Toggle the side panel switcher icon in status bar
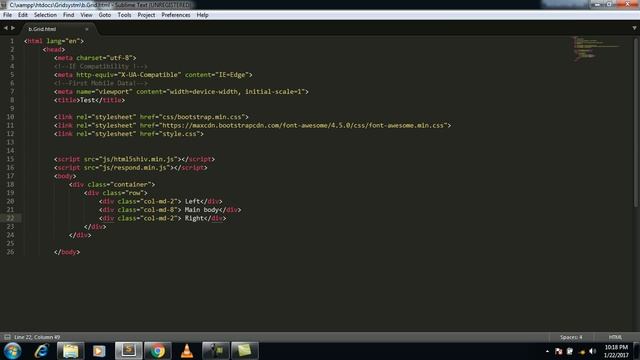The height and width of the screenshot is (360, 640). click(x=7, y=337)
